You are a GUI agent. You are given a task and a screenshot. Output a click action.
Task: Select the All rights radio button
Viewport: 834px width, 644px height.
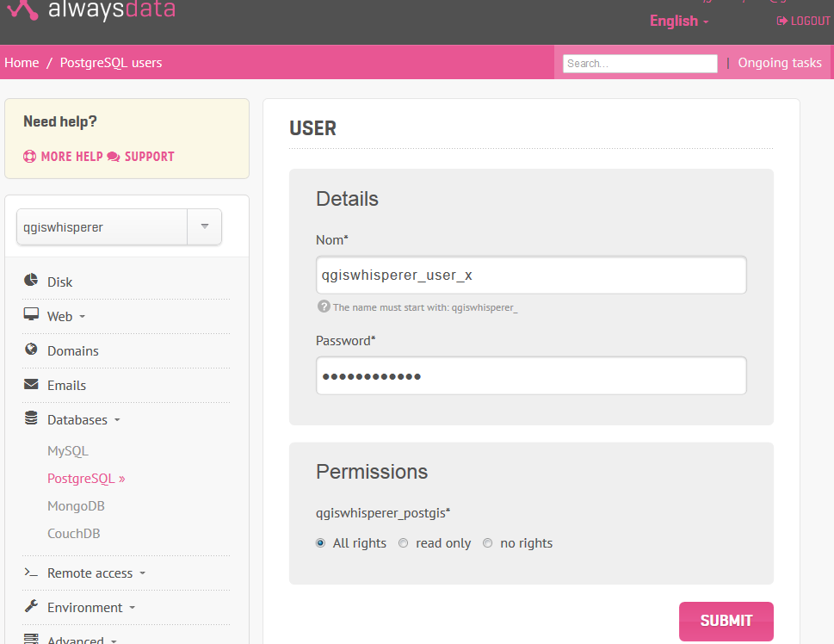320,543
